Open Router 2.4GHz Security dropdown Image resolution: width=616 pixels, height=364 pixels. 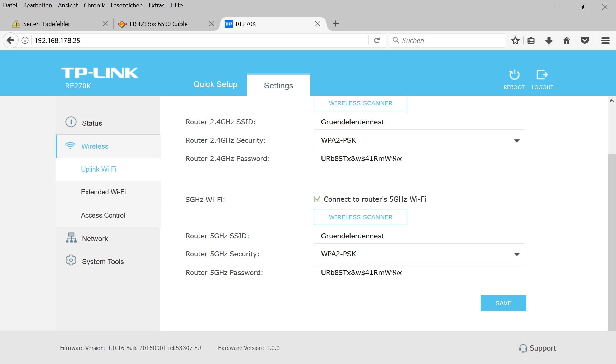pyautogui.click(x=419, y=140)
